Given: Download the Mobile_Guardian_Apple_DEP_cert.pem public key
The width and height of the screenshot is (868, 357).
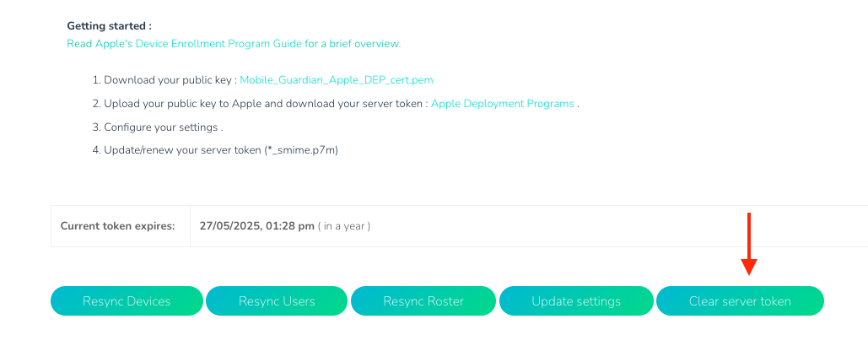Looking at the screenshot, I should coord(337,80).
